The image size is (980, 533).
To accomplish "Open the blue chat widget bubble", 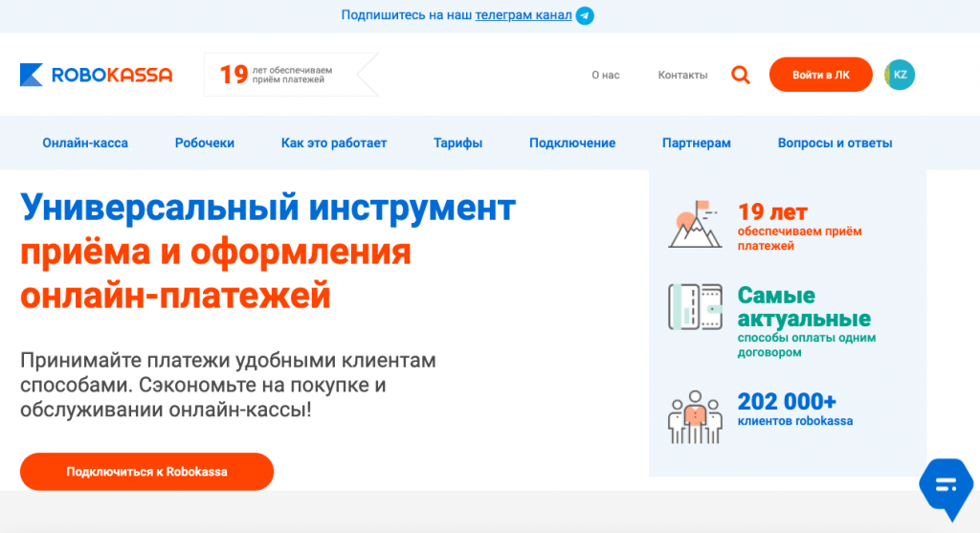I will tap(947, 488).
